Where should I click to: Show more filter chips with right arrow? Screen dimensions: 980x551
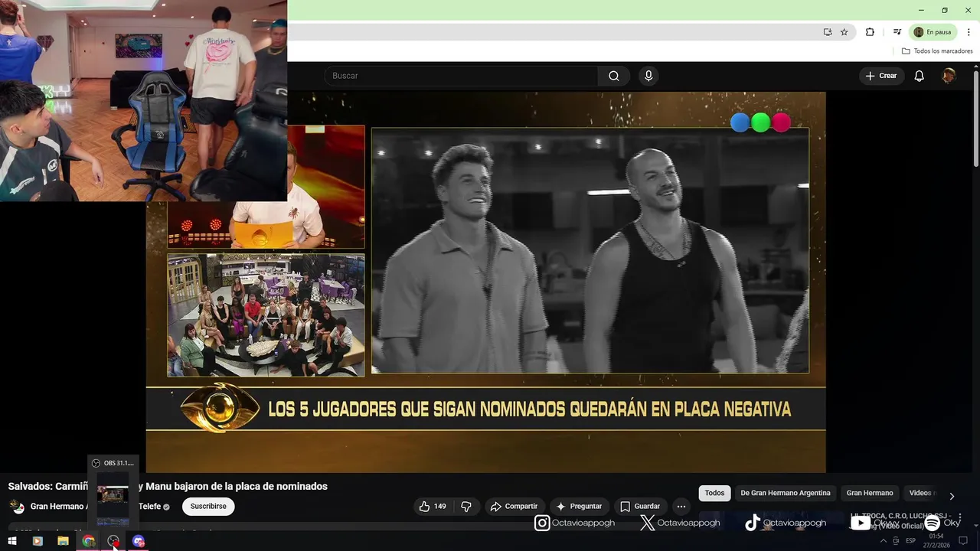[x=952, y=496]
